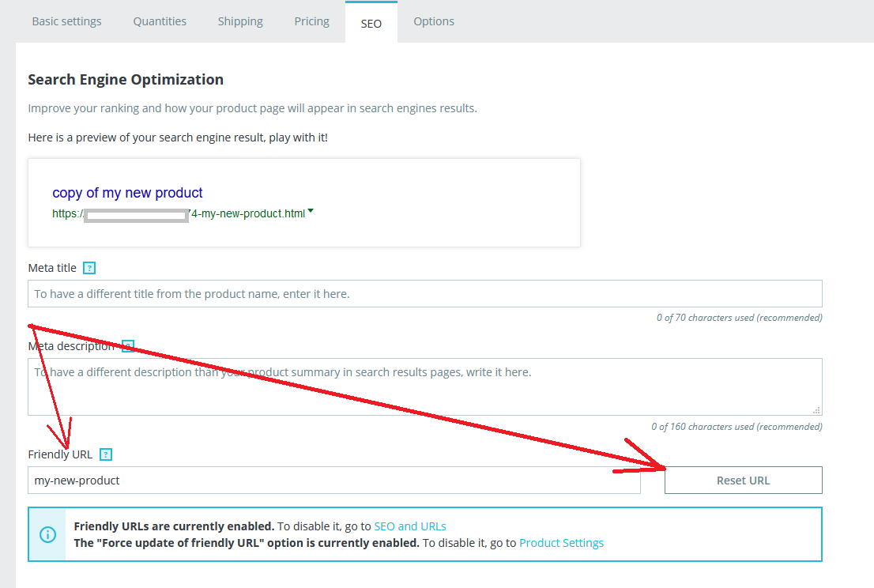
Task: Click the Meta title help icon
Action: (89, 268)
